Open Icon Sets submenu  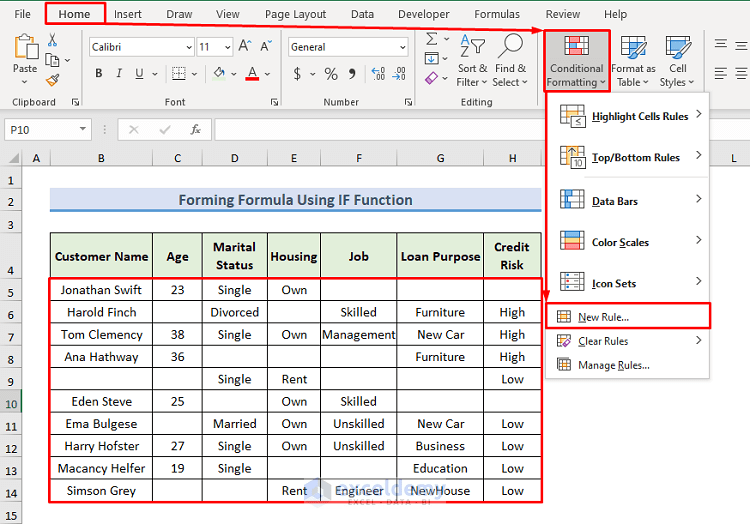click(628, 283)
